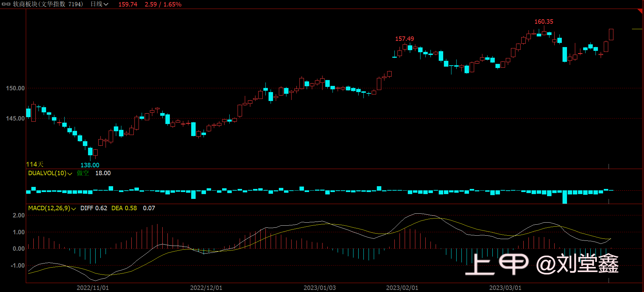
Task: Click the 2022/12/01 date marker
Action: [206, 288]
